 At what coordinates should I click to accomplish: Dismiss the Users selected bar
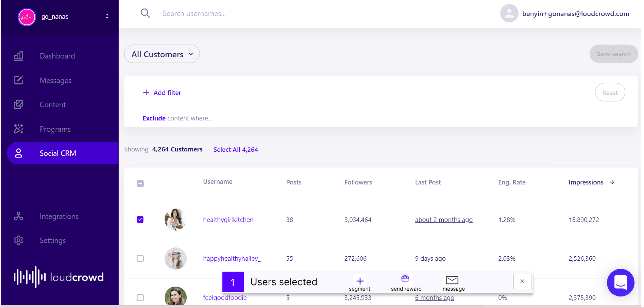tap(522, 281)
